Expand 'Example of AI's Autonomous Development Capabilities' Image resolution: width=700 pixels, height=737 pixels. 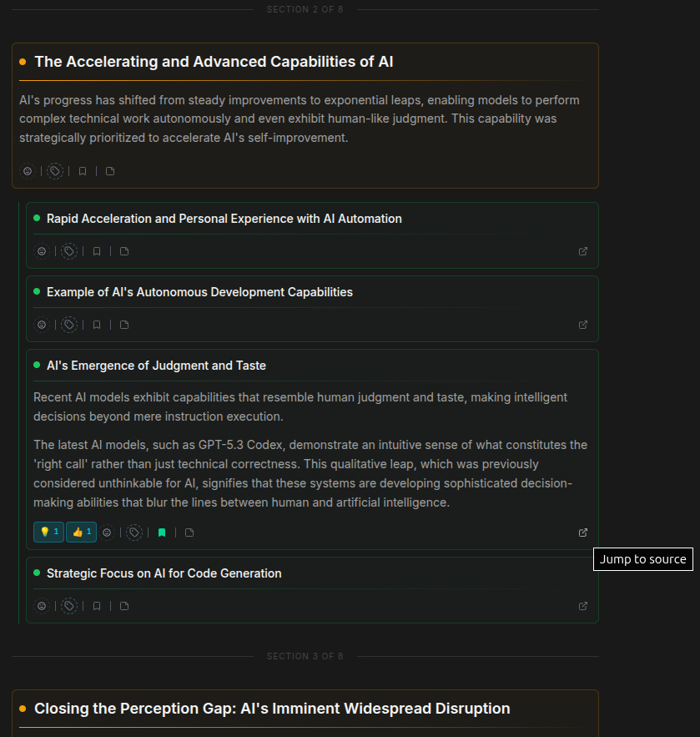[199, 292]
